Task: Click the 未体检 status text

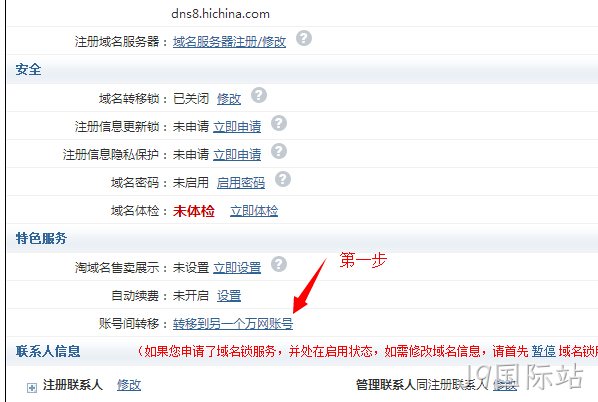Action: coord(194,211)
